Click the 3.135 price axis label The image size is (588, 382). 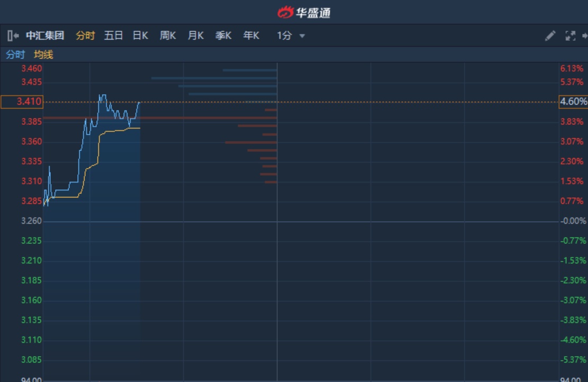32,320
